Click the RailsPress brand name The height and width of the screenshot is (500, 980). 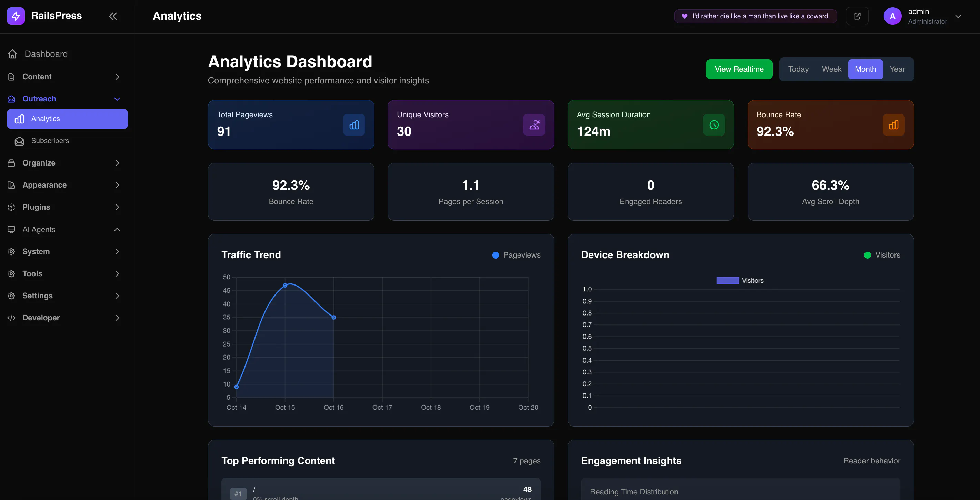pyautogui.click(x=57, y=16)
